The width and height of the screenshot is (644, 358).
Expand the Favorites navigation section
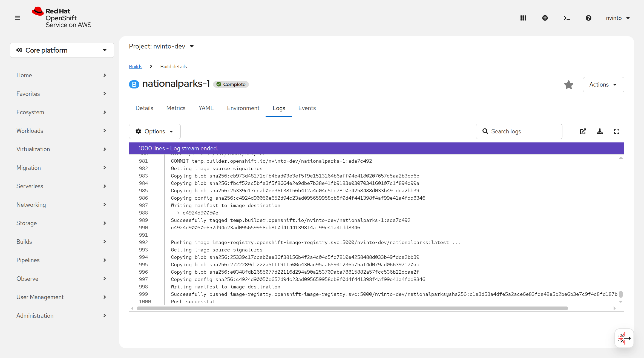pos(62,94)
